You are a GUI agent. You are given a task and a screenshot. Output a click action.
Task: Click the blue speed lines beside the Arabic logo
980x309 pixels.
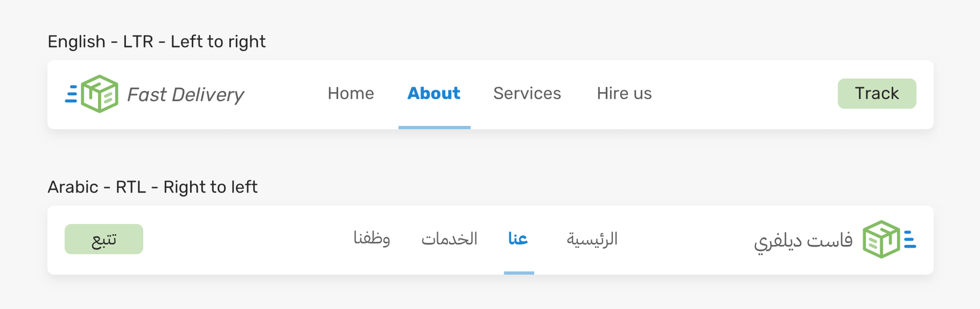(x=909, y=239)
